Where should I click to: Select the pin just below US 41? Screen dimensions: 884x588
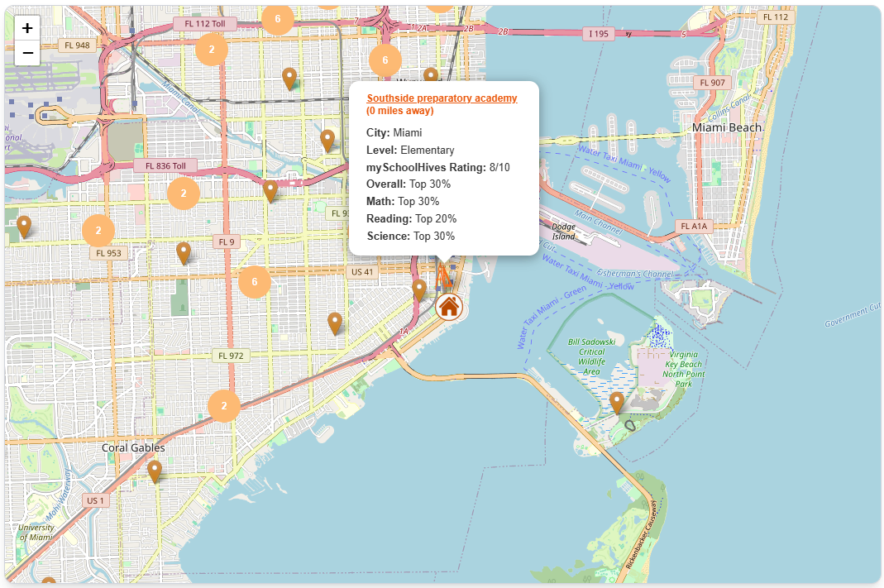click(420, 289)
